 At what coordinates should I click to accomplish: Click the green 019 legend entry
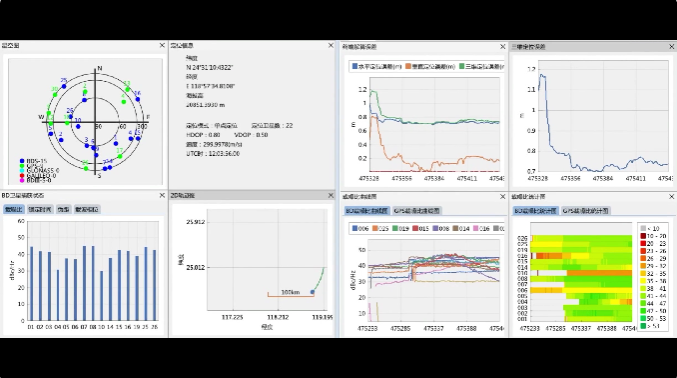pos(400,229)
